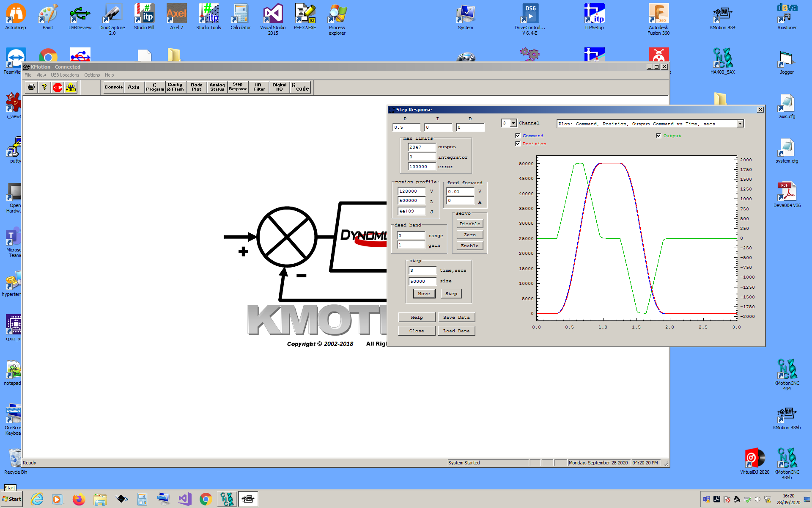Click the Move button

click(x=424, y=294)
